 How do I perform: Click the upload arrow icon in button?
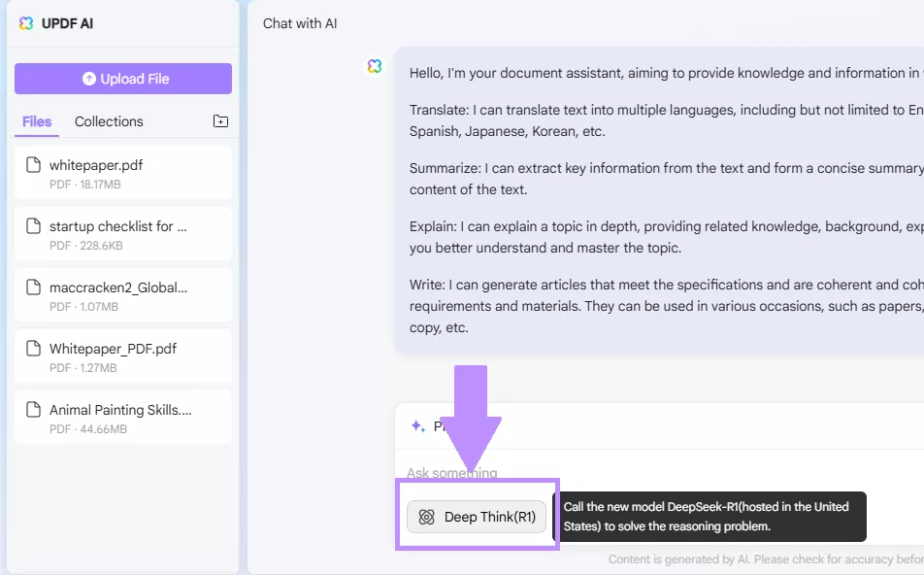pos(89,79)
